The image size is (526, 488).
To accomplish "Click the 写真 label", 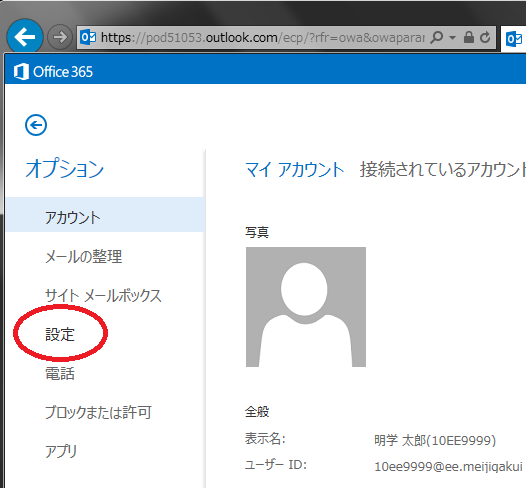I will pos(257,232).
